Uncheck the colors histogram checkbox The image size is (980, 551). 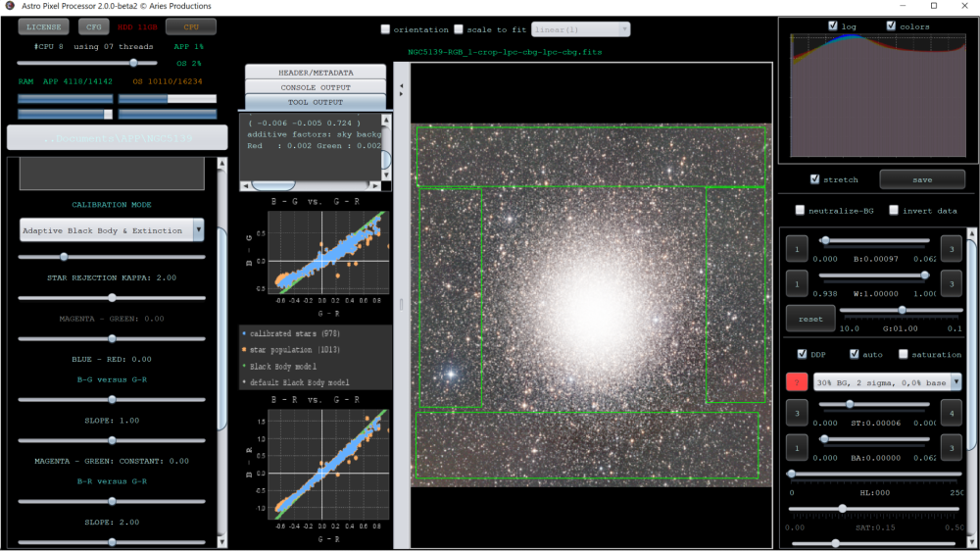[x=891, y=25]
